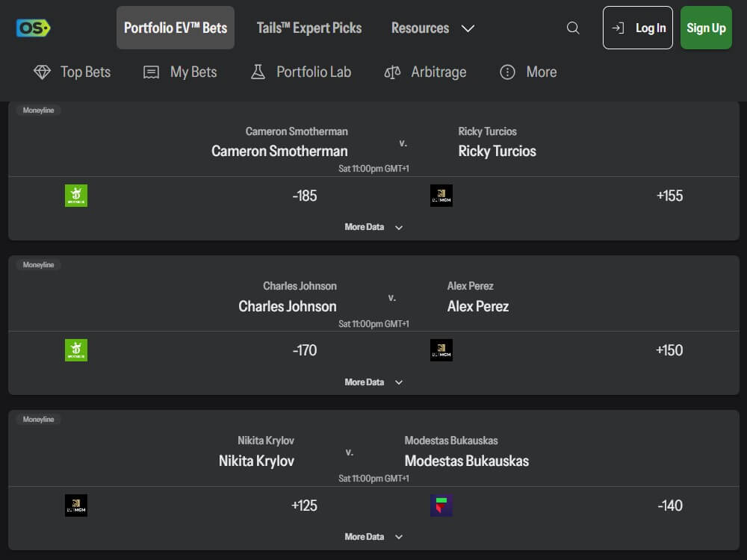Image resolution: width=747 pixels, height=560 pixels.
Task: Expand More Data under Charles Johnson matchup
Action: pos(373,382)
